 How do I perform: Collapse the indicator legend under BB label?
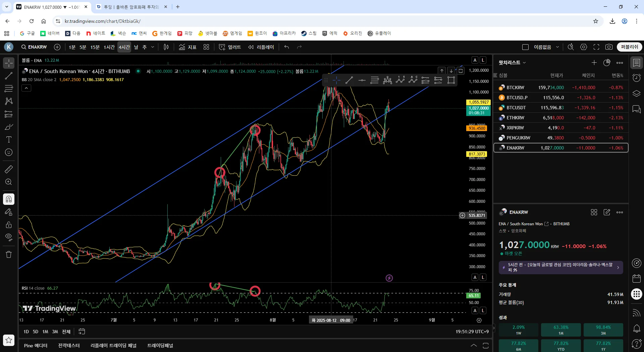[x=26, y=88]
